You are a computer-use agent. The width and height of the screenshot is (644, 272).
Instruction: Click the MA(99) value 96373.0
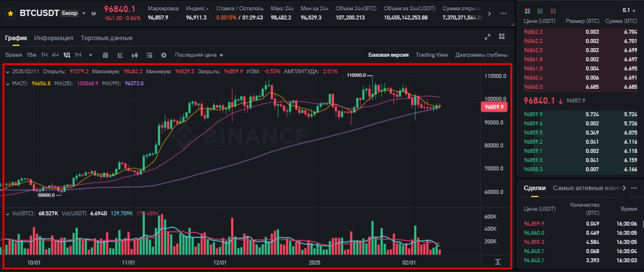point(134,84)
